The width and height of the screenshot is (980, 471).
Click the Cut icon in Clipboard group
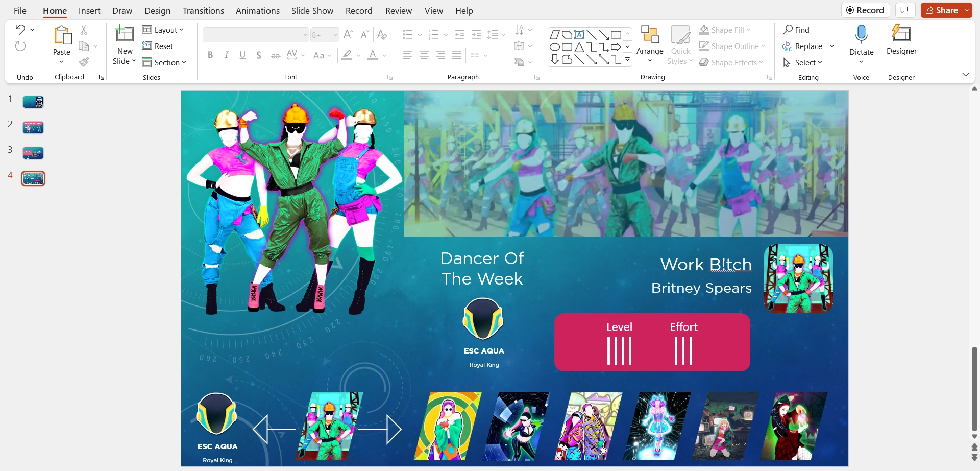84,29
